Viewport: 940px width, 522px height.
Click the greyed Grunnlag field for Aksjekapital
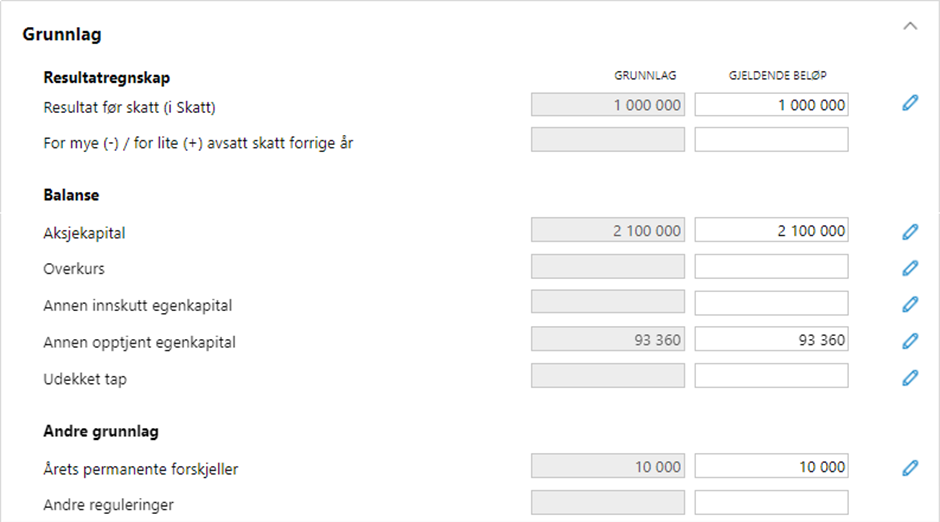click(608, 230)
